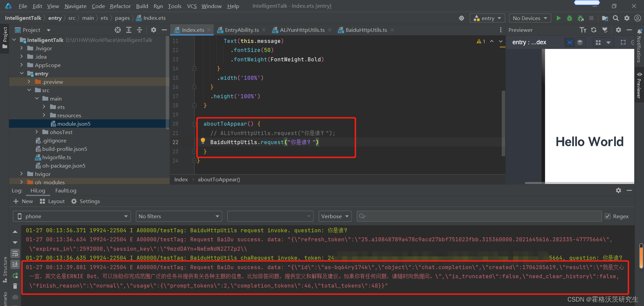
Task: Collapse all icon in Project panel header
Action: pyautogui.click(x=140, y=30)
